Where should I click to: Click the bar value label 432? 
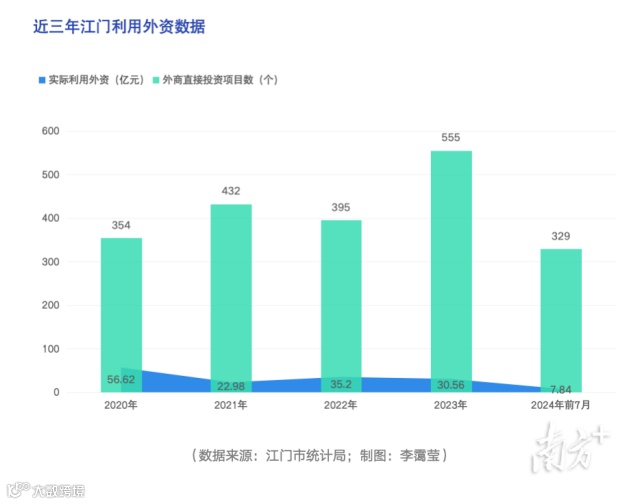point(231,191)
